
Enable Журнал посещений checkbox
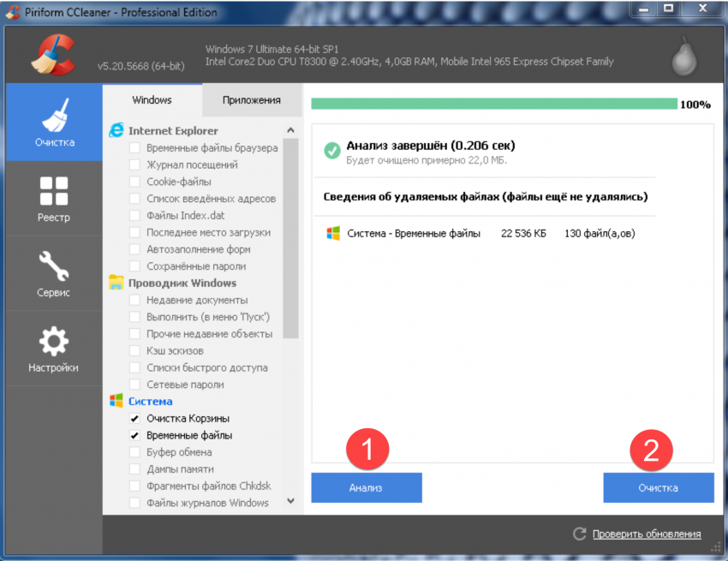[134, 164]
